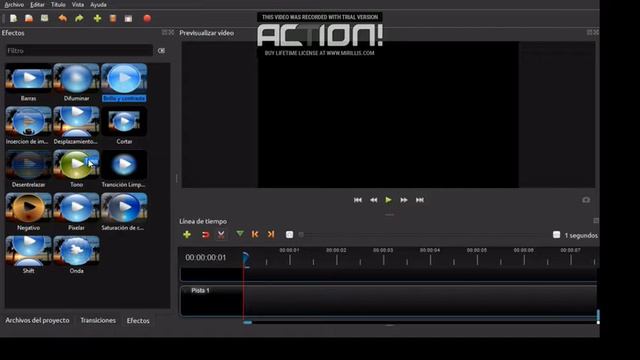The height and width of the screenshot is (360, 640).
Task: Jump to the start of the preview
Action: 358,200
